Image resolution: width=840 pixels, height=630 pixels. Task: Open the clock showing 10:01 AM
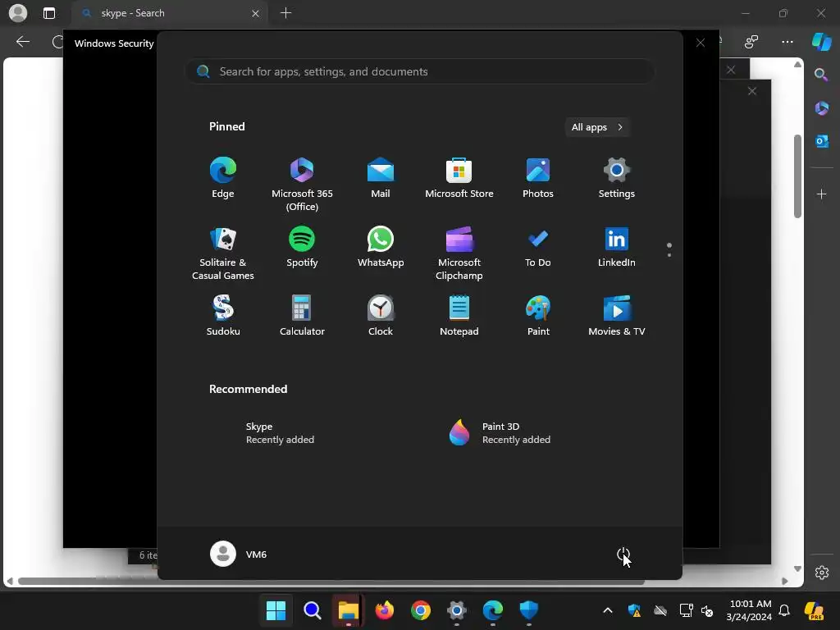(x=750, y=610)
